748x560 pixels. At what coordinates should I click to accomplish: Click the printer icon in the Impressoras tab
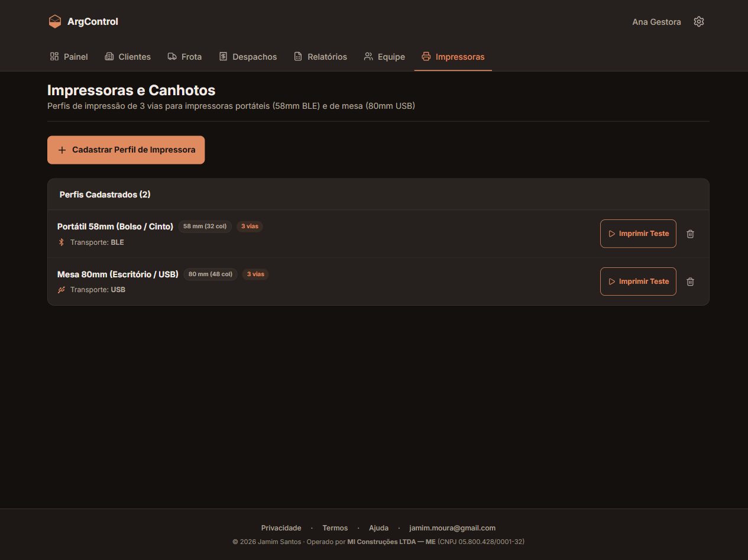tap(426, 57)
